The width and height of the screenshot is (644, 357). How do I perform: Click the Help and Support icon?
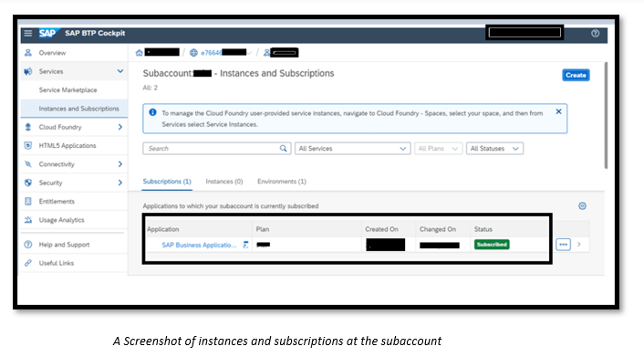pyautogui.click(x=28, y=245)
